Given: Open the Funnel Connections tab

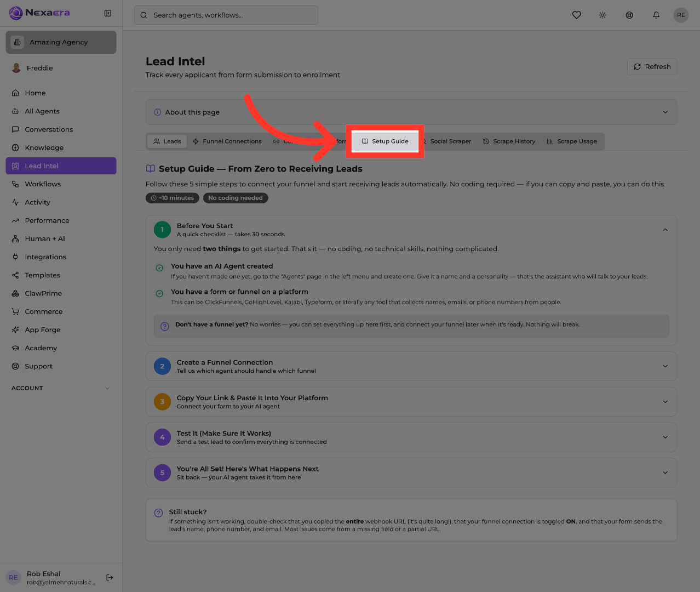Looking at the screenshot, I should 227,141.
